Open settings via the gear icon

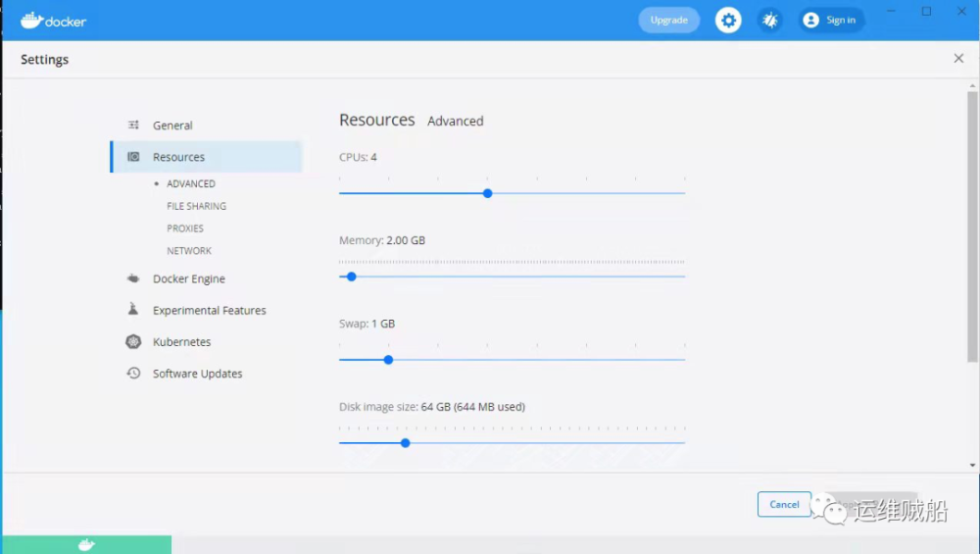pyautogui.click(x=728, y=21)
